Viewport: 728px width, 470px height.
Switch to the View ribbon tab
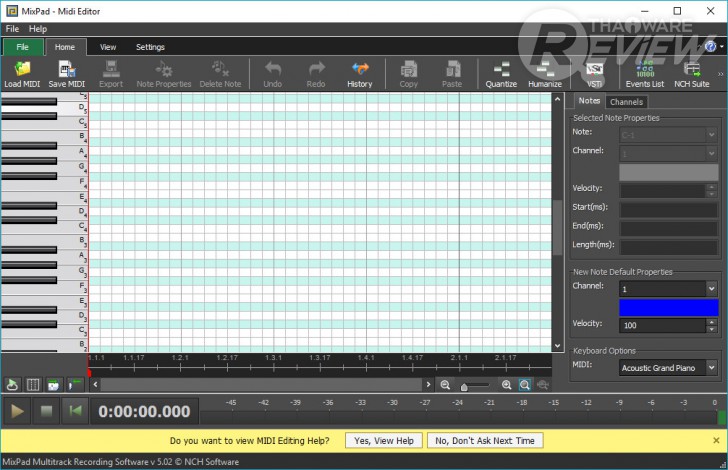pyautogui.click(x=108, y=47)
